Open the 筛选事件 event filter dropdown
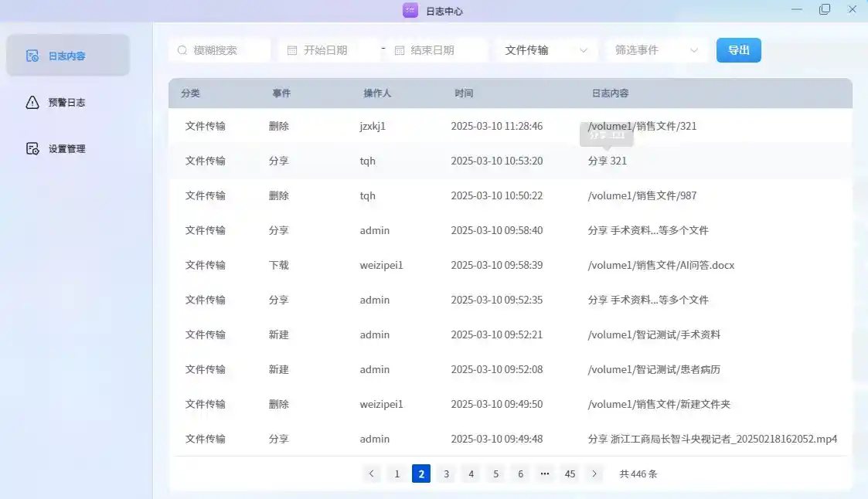Image resolution: width=868 pixels, height=499 pixels. [x=694, y=50]
